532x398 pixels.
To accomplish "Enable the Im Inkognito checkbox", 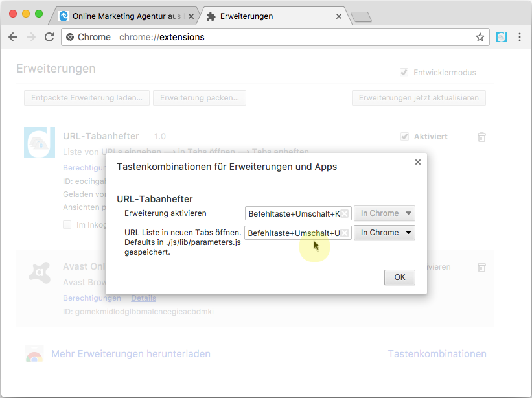I will pos(67,224).
